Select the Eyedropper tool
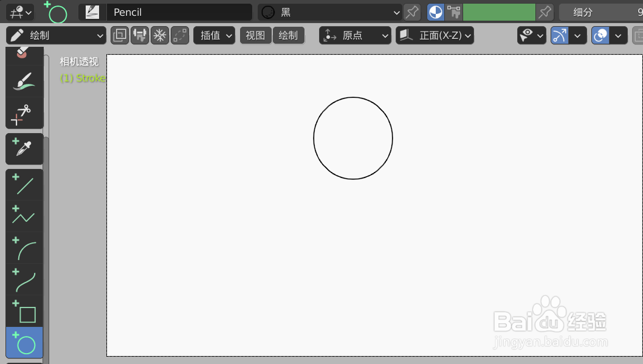This screenshot has height=364, width=643. coord(24,149)
